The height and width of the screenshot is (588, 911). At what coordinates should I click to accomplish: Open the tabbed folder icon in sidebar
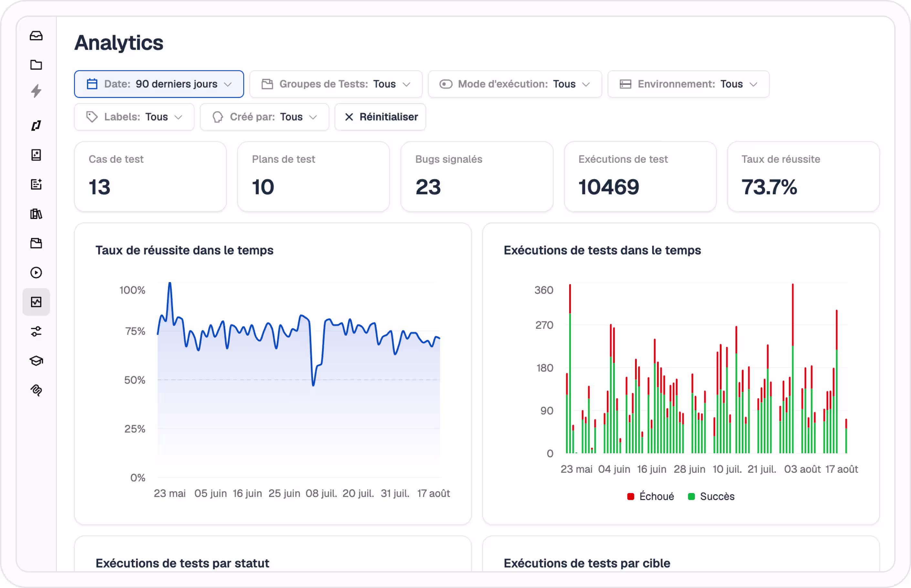(x=36, y=243)
